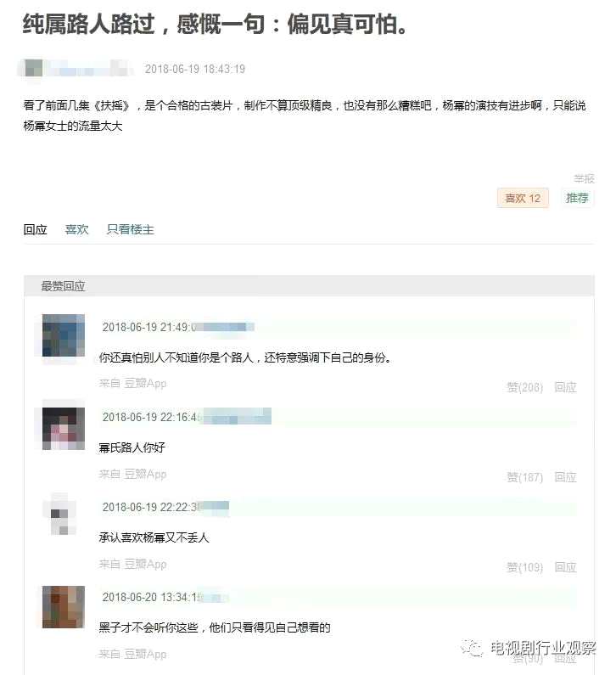This screenshot has width=616, height=675.
Task: Click the 喜欢 12 like button
Action: tap(522, 198)
